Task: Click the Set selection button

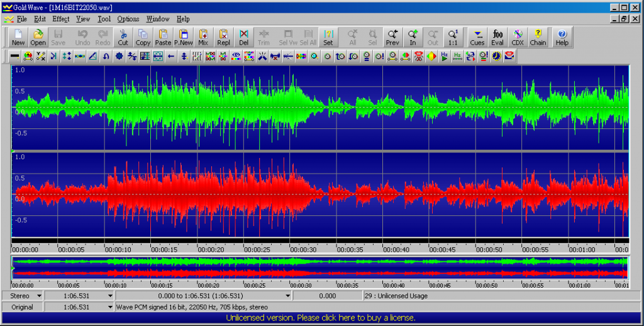Action: [x=328, y=37]
